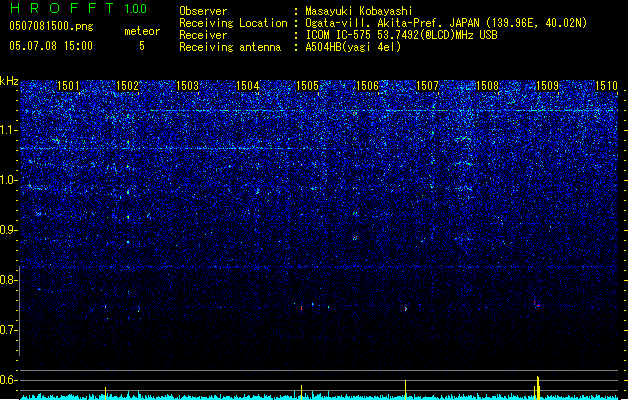Click the 'Receiving antenna' label
This screenshot has width=629, height=400.
(230, 47)
